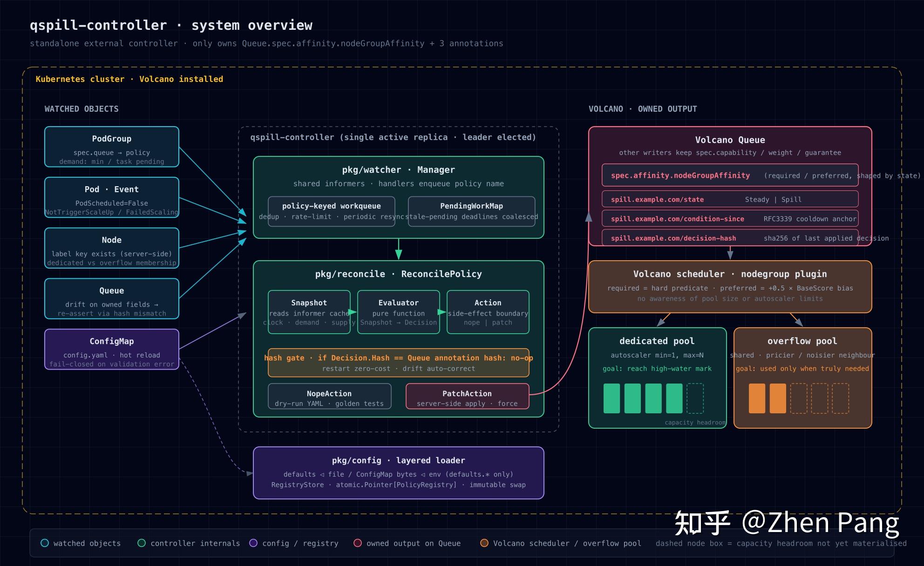Click the green circle beside 'controller internals' legend
The image size is (924, 566).
click(142, 543)
